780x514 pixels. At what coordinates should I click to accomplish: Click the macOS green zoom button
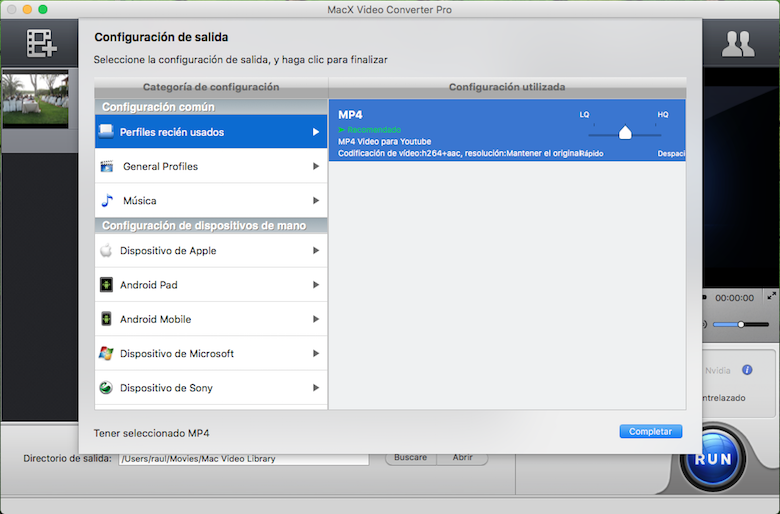[x=43, y=9]
